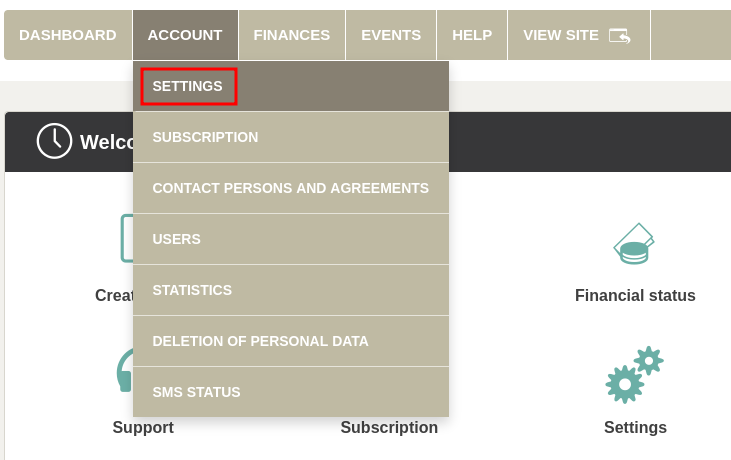Select Users from the Account dropdown
Viewport: 731px width, 460px height.
(177, 239)
